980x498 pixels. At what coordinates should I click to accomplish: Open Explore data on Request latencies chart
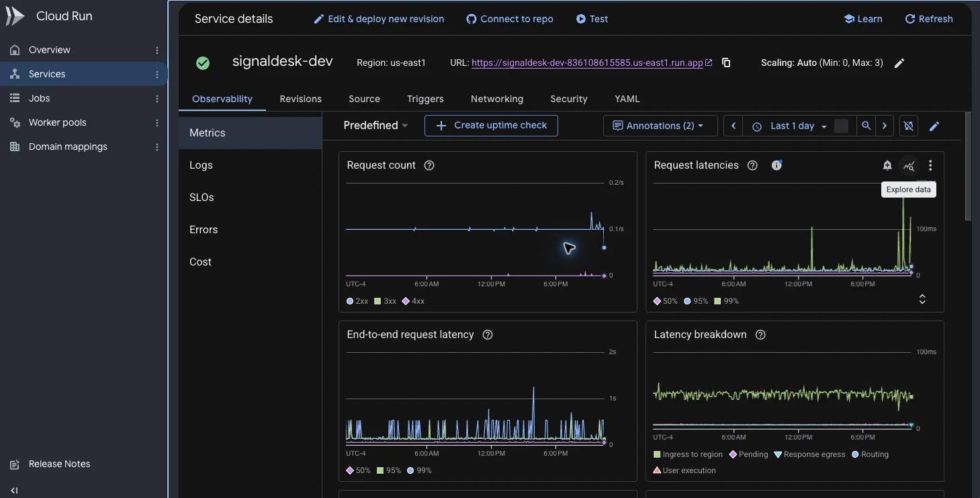(x=909, y=165)
